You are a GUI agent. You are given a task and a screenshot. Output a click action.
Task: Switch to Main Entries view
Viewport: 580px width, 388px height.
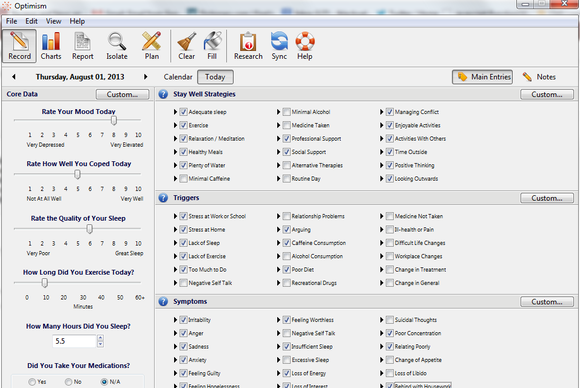click(x=482, y=77)
